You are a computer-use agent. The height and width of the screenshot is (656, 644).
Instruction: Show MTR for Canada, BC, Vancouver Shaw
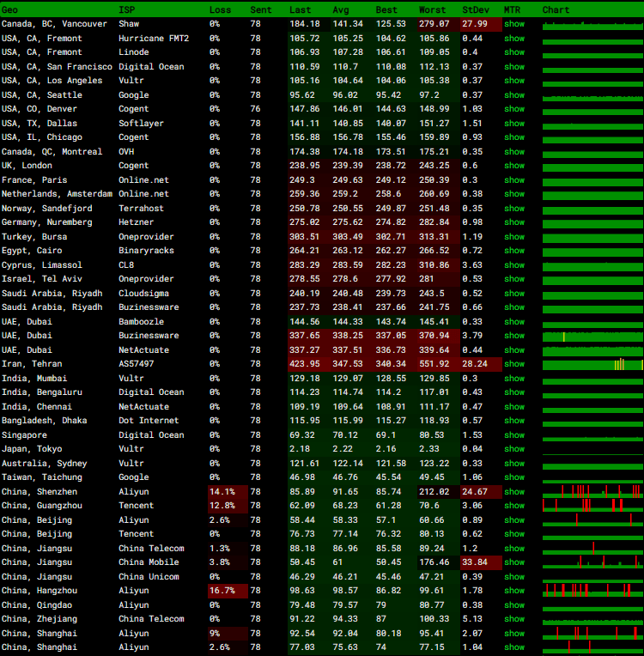pyautogui.click(x=514, y=24)
